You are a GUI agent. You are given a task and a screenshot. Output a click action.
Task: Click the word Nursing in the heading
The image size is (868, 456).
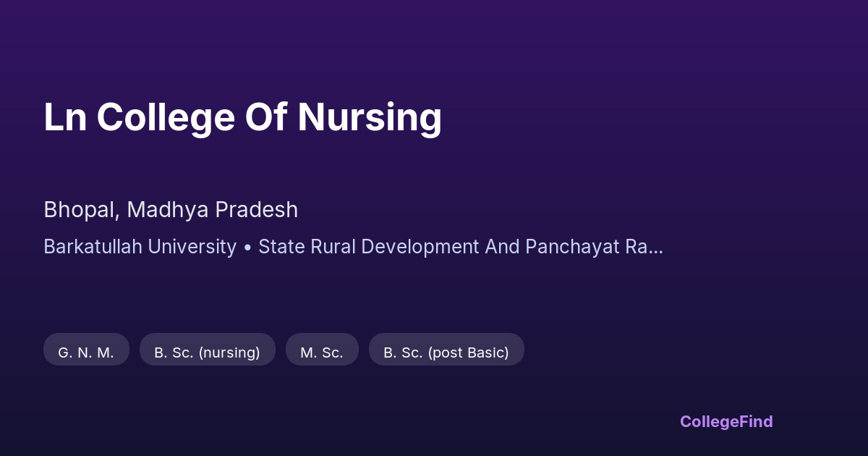(x=370, y=117)
